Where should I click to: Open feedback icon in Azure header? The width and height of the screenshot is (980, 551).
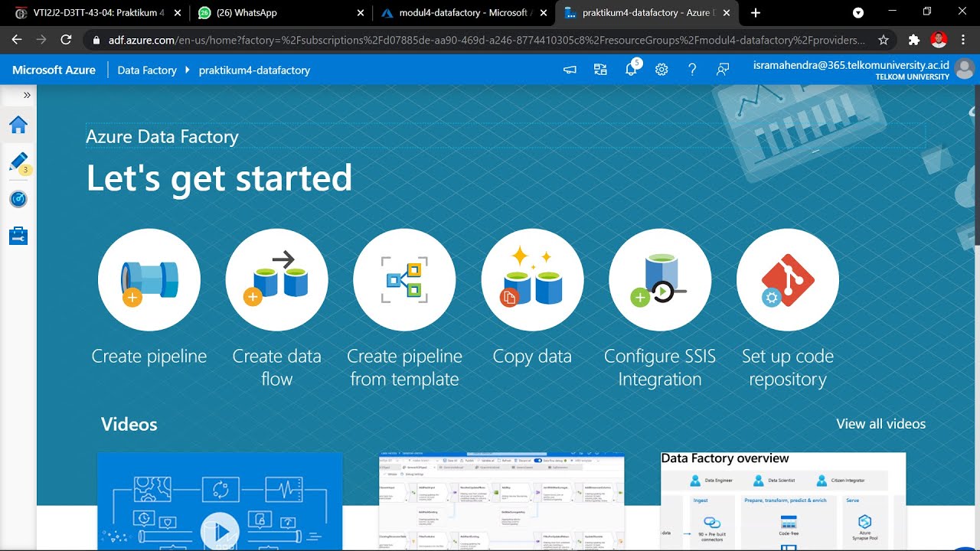723,70
